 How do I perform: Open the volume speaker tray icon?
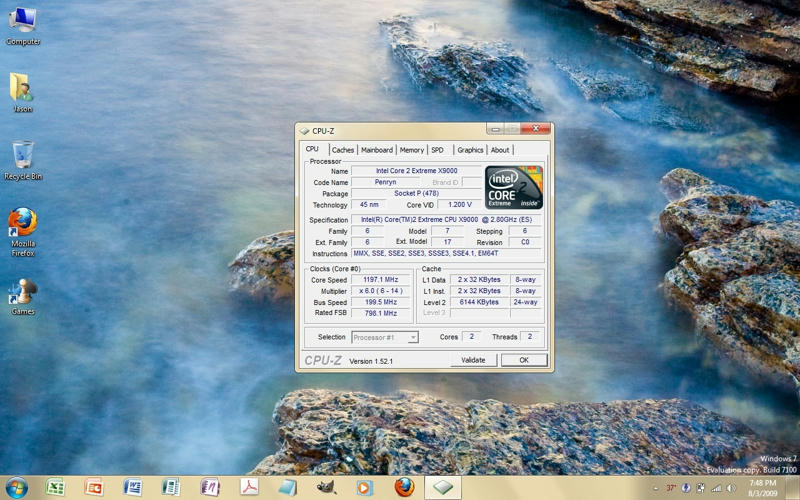click(x=731, y=488)
